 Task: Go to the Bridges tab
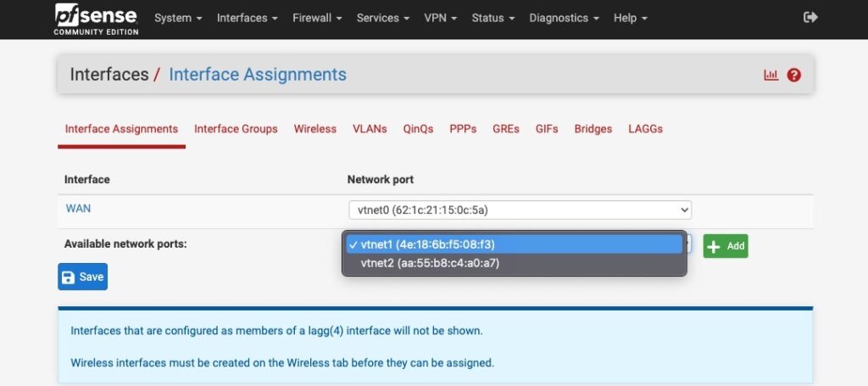593,129
